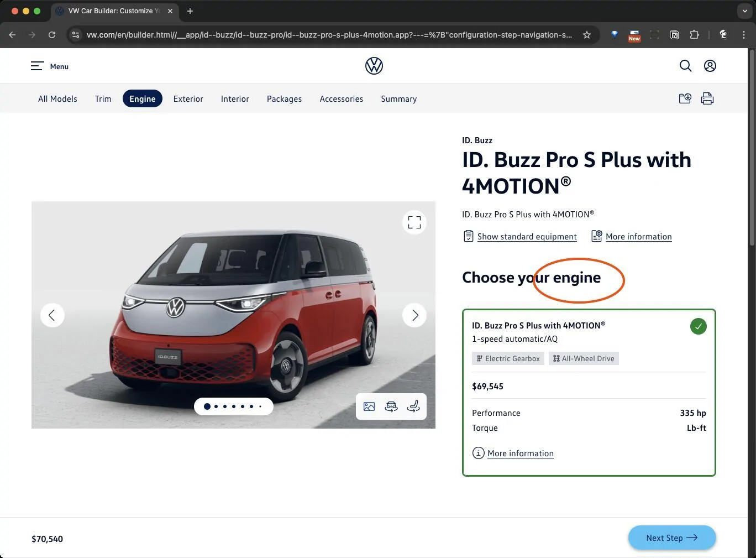Expand the car image to fullscreen
Screen dimensions: 756x558
[x=414, y=222]
